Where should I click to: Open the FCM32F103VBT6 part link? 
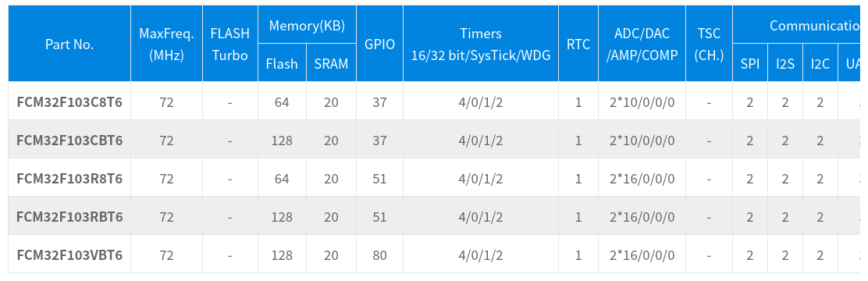(69, 255)
